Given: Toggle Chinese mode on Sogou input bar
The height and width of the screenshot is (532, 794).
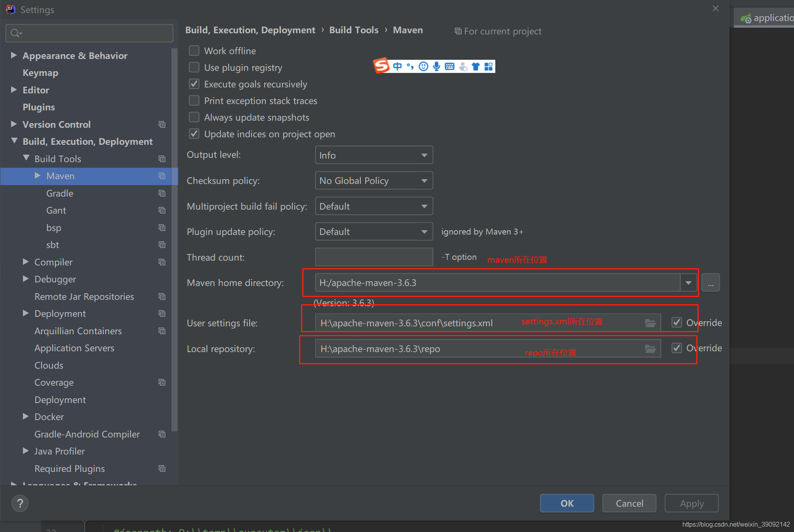Looking at the screenshot, I should coord(397,66).
